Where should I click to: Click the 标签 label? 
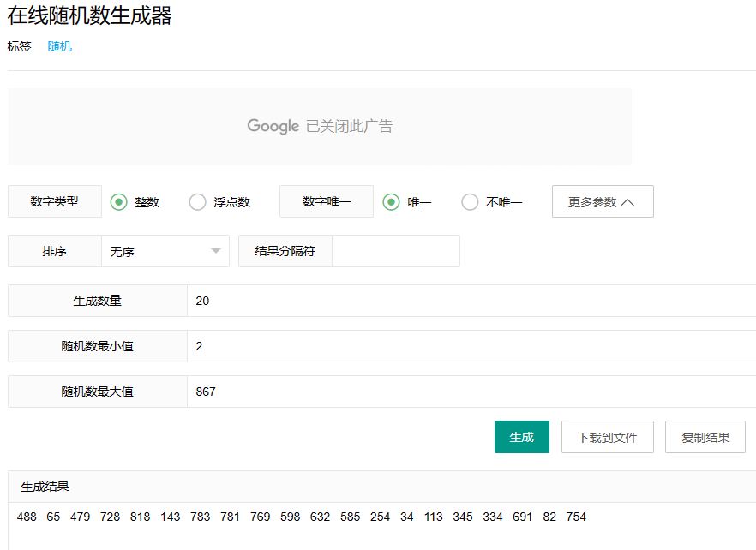[x=19, y=46]
